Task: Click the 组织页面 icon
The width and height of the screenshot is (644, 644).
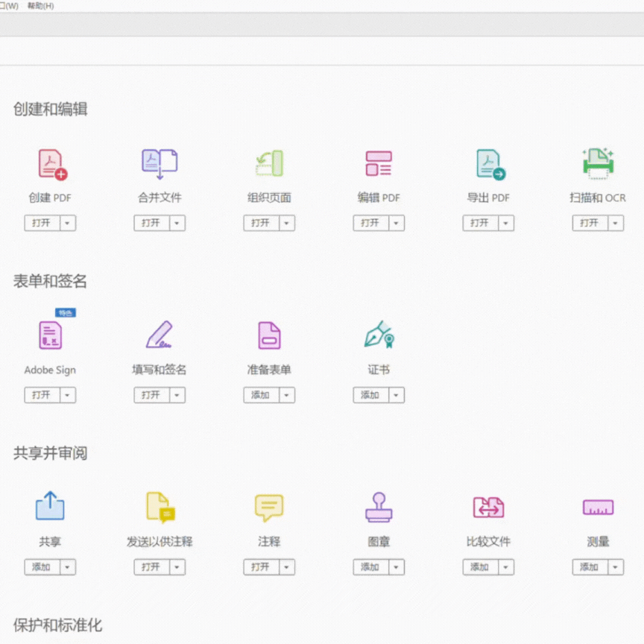Action: pyautogui.click(x=268, y=163)
